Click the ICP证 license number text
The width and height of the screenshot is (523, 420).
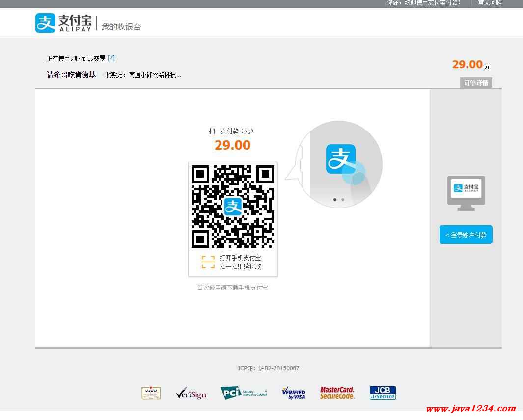pyautogui.click(x=269, y=368)
